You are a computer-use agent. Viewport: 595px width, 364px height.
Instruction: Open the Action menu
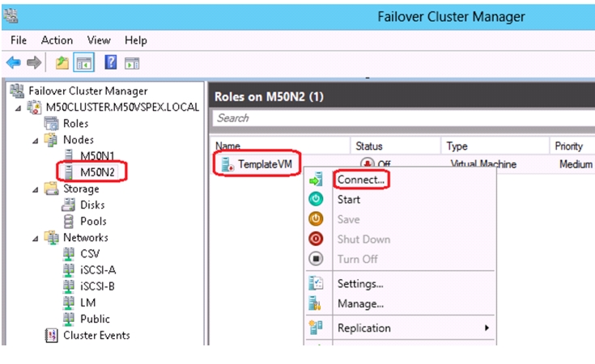57,40
